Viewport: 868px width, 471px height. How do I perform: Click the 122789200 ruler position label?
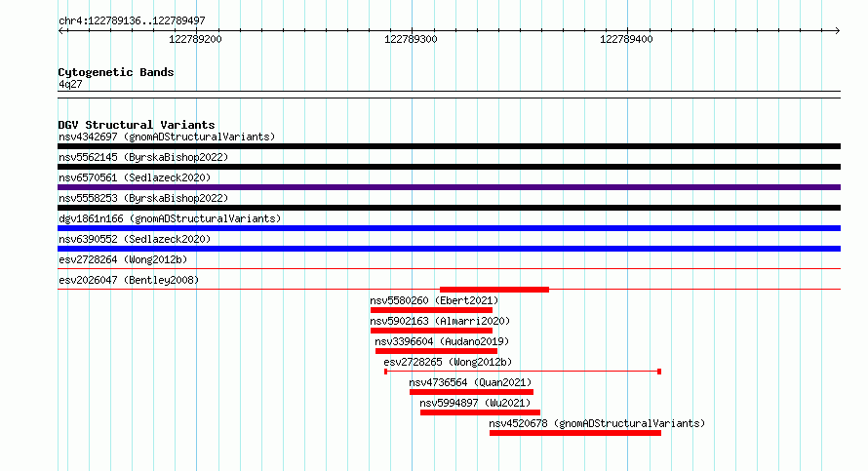195,39
